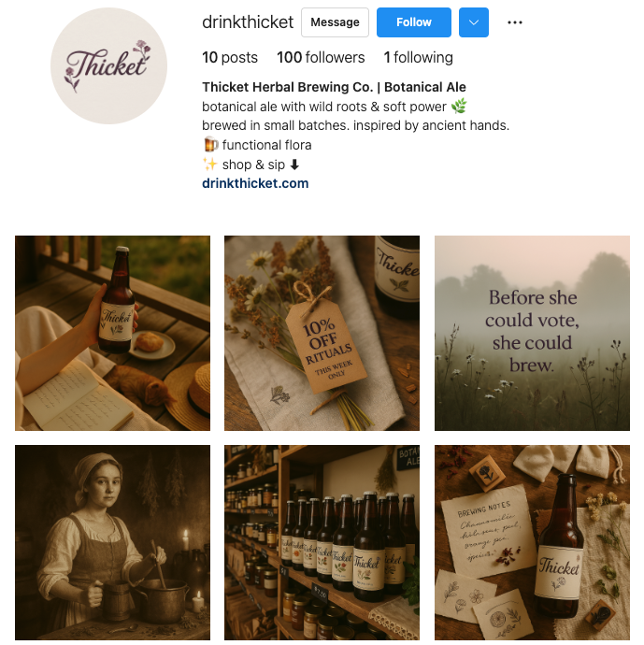
Task: Click the 10 posts count
Action: 230,57
